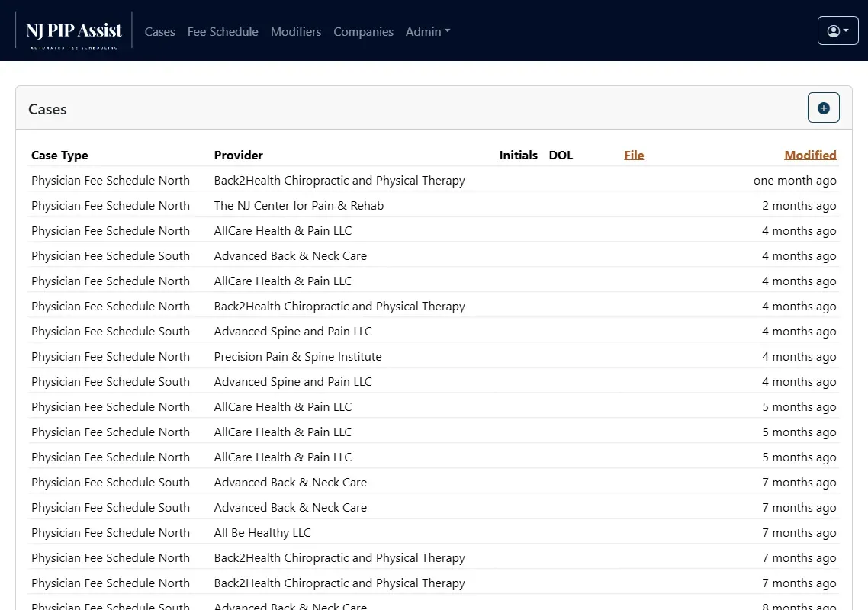This screenshot has width=868, height=610.
Task: Navigate to the Modifiers page
Action: click(296, 31)
